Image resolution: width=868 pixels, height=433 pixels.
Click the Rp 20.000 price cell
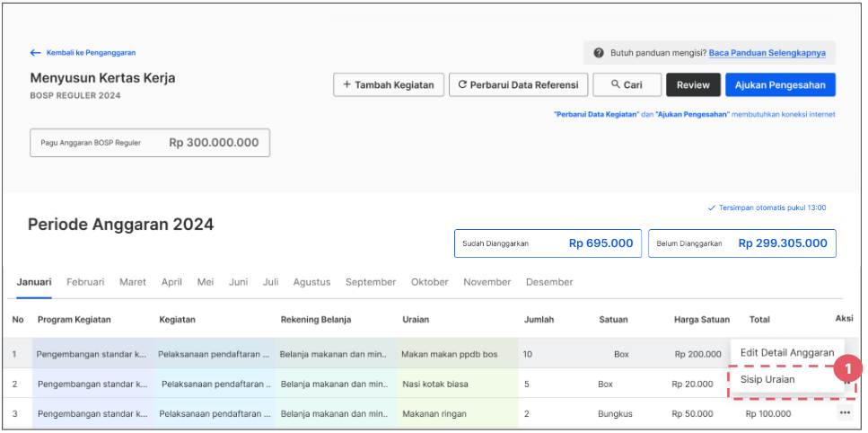point(692,384)
